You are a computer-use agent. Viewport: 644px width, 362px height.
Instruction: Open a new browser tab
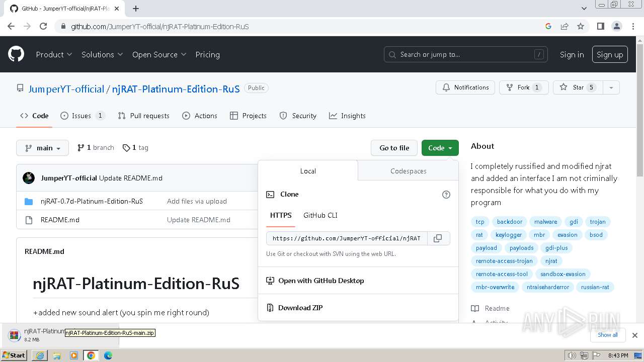pyautogui.click(x=136, y=9)
